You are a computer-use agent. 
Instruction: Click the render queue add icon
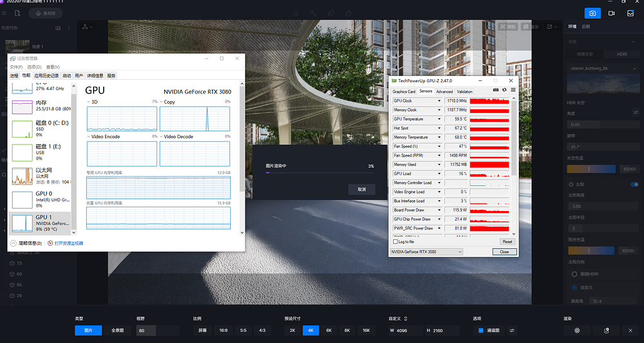pyautogui.click(x=606, y=330)
